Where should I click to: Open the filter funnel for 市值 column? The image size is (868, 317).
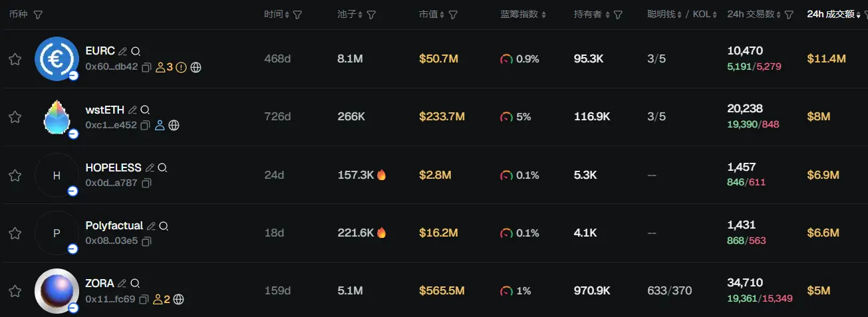453,15
